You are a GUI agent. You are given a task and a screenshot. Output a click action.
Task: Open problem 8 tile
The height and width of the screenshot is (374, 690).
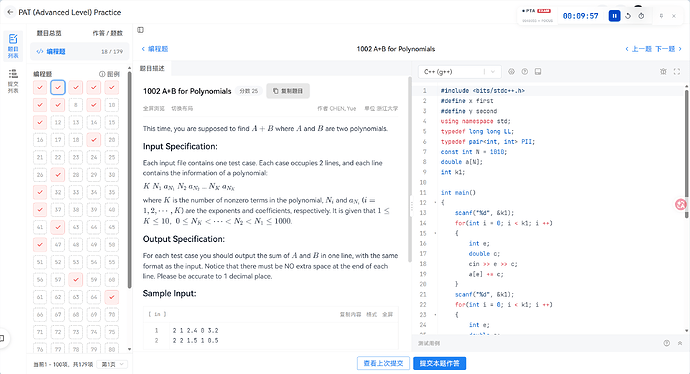[76, 105]
